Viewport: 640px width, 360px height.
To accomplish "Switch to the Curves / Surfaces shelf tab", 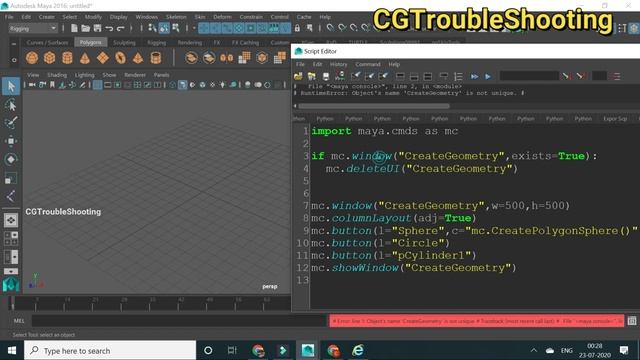I will tap(47, 42).
